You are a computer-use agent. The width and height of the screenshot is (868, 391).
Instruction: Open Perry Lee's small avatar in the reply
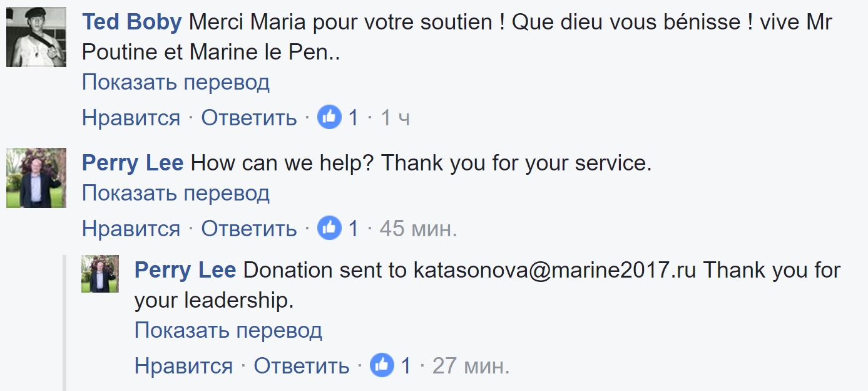pos(100,274)
